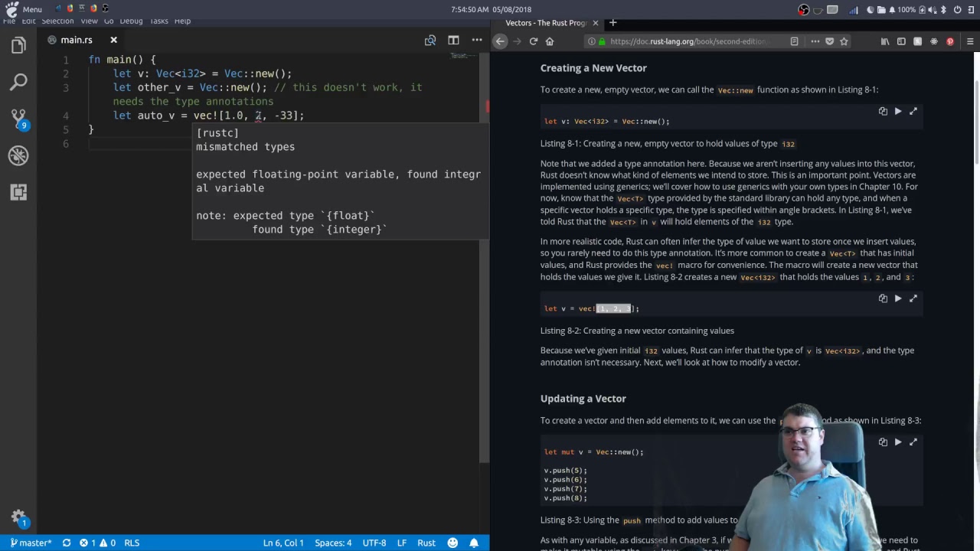980x551 pixels.
Task: Open Firefox hamburger menu
Action: coord(970,41)
